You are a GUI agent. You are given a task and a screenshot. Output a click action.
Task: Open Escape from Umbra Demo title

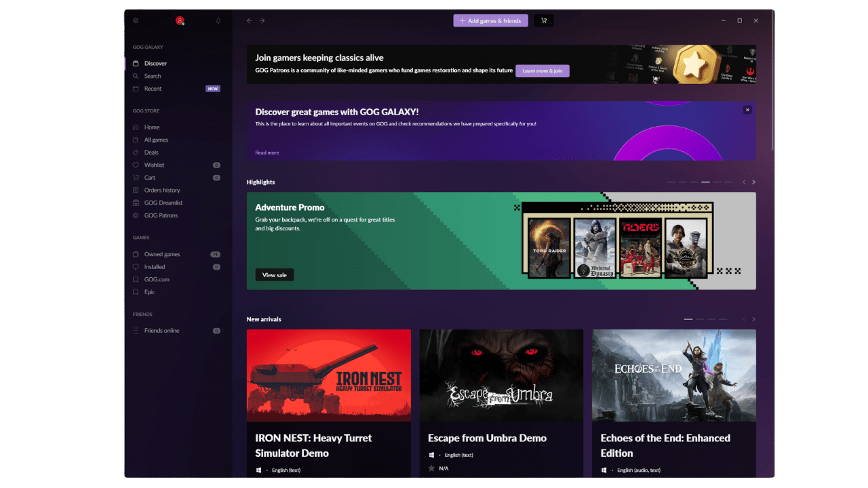tap(487, 438)
